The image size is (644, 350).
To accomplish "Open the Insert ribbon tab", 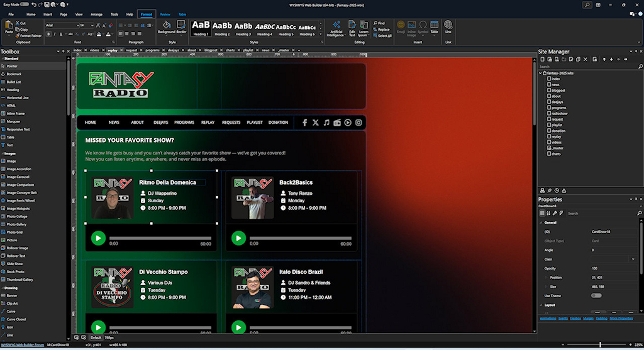I will click(48, 14).
